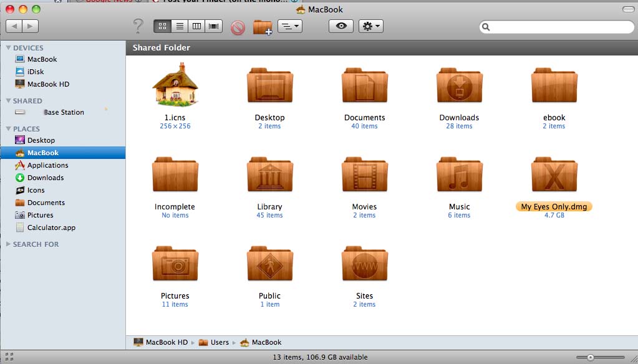Screen dimensions: 638x364
Task: Select the My Eyes Only.dmg icon
Action: click(554, 175)
